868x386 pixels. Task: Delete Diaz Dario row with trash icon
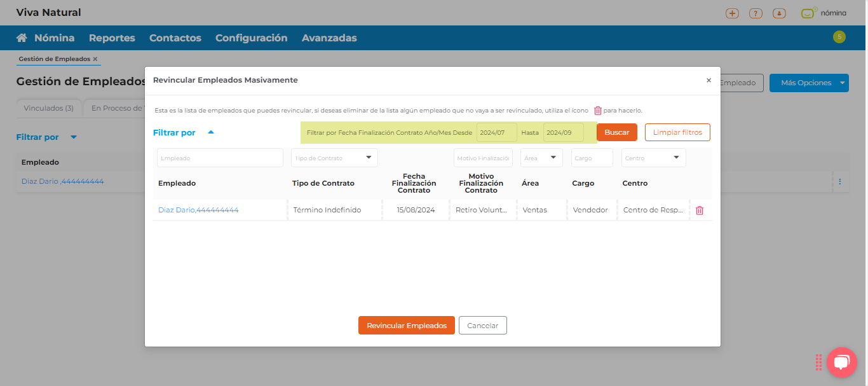click(x=699, y=210)
